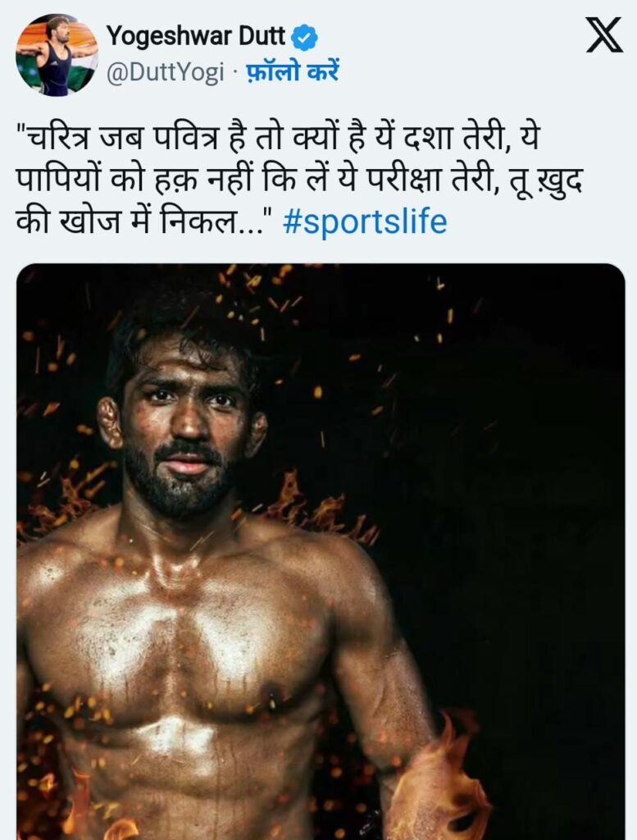Follow the account via फ़ॉलो करें
This screenshot has height=840, width=637.
(292, 72)
